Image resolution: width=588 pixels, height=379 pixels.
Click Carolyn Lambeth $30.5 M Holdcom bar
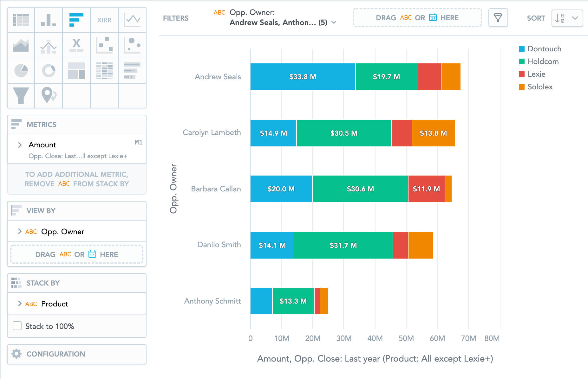click(344, 133)
